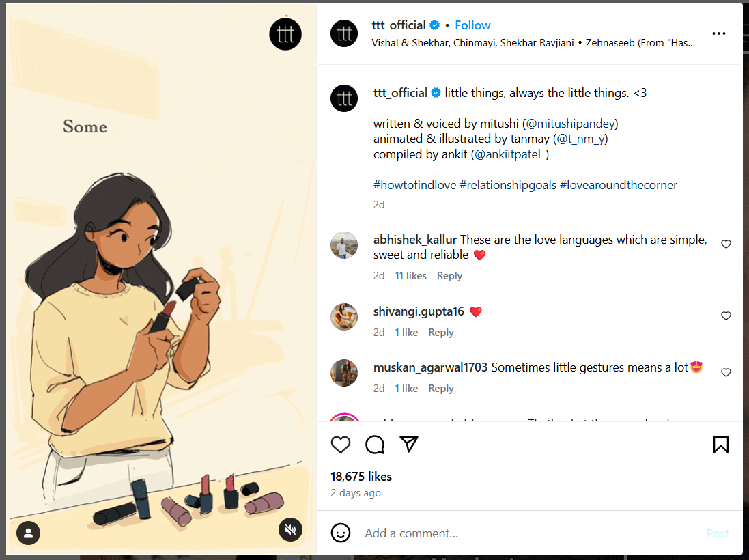Open the three-dot options menu
Image resolution: width=749 pixels, height=560 pixels.
pos(718,33)
